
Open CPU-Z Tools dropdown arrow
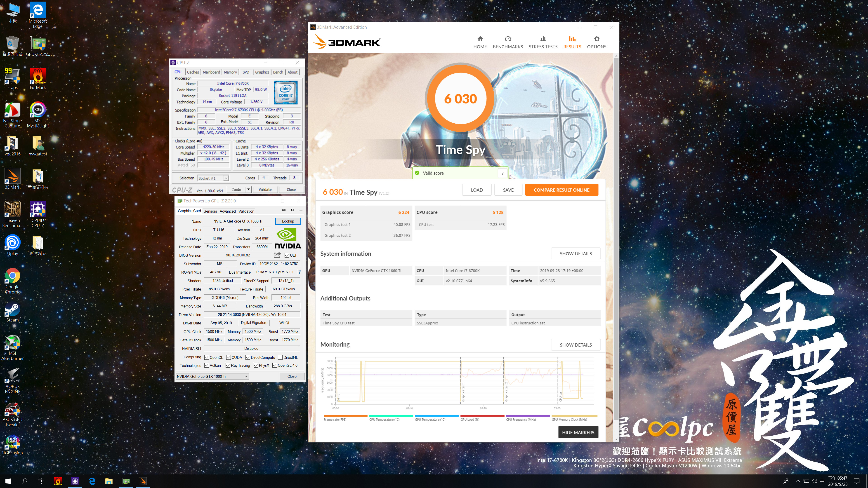point(249,189)
